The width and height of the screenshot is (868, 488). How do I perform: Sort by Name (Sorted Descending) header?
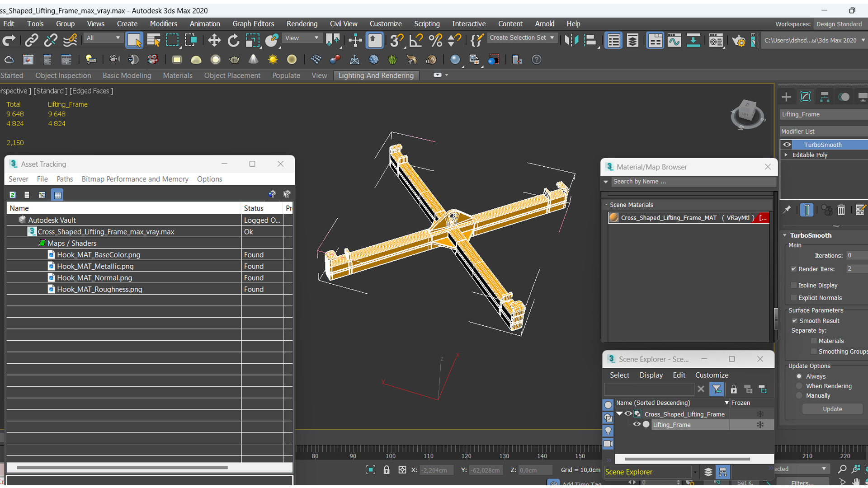pos(672,403)
